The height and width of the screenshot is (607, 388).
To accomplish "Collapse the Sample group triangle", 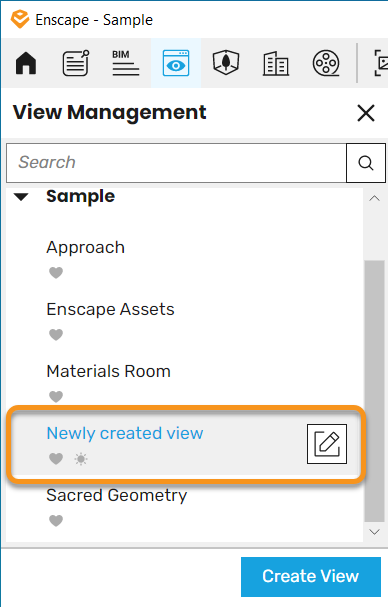I will 21,197.
